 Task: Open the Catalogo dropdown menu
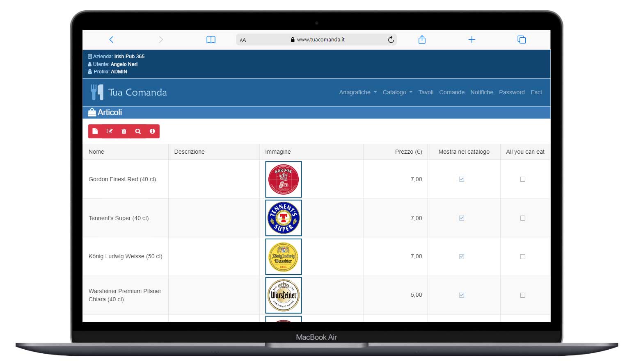[397, 92]
